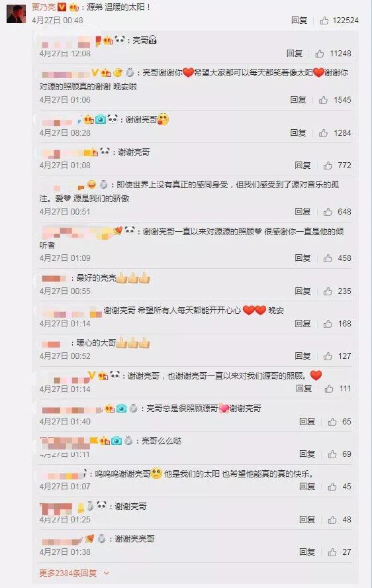This screenshot has height=588, width=372.
Task: Open 贾乃亮 profile avatar thumbnail
Action: point(16,13)
